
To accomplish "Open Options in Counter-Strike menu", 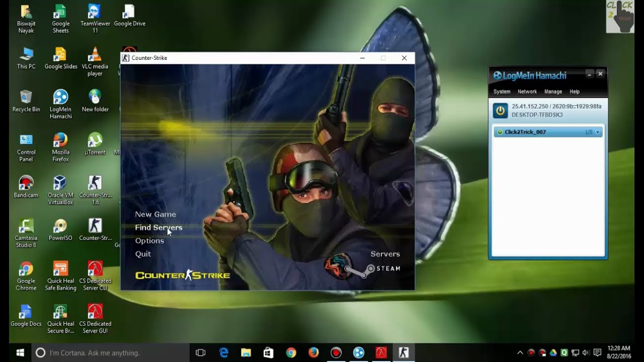I will (x=149, y=241).
